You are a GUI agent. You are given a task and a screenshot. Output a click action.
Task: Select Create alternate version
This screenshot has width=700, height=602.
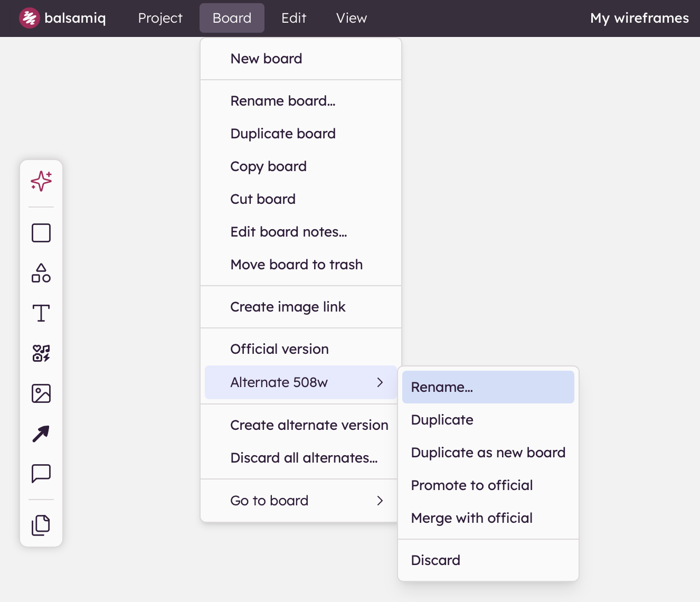point(301,425)
